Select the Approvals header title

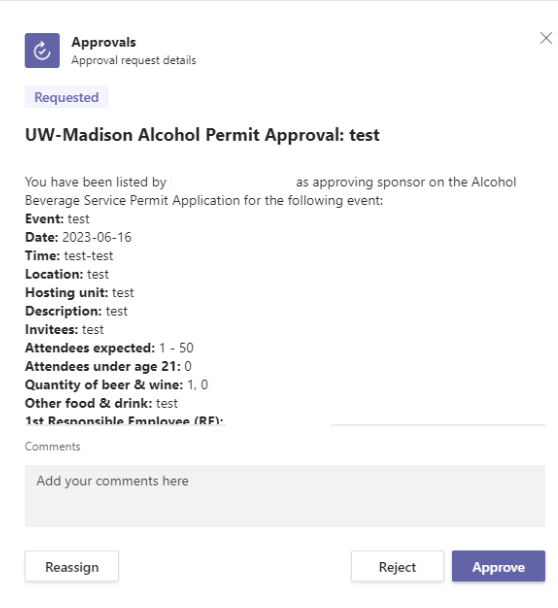104,42
